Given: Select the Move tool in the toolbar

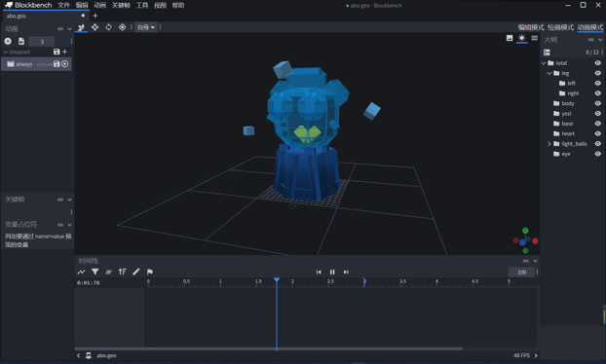Looking at the screenshot, I should pos(95,27).
